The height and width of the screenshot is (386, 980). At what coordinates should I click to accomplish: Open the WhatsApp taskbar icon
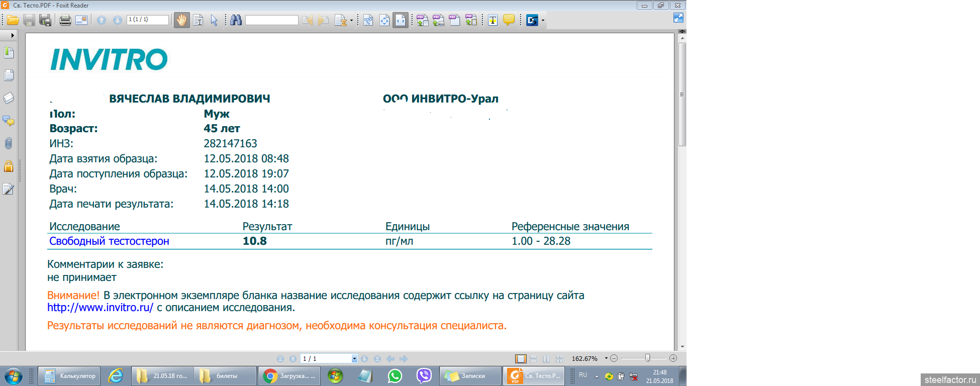(395, 376)
